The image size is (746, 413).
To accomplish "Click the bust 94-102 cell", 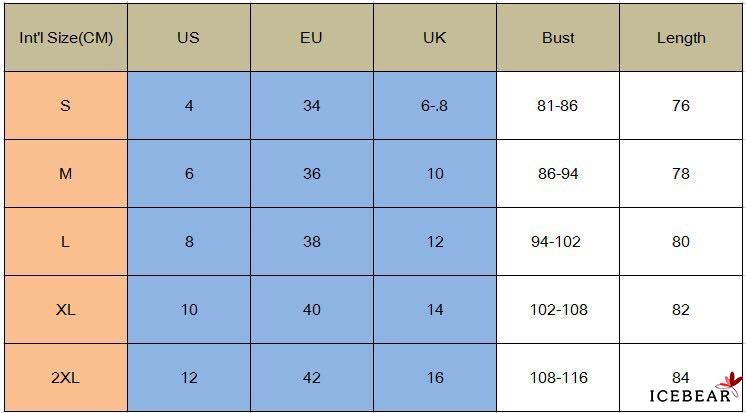I will 558,242.
